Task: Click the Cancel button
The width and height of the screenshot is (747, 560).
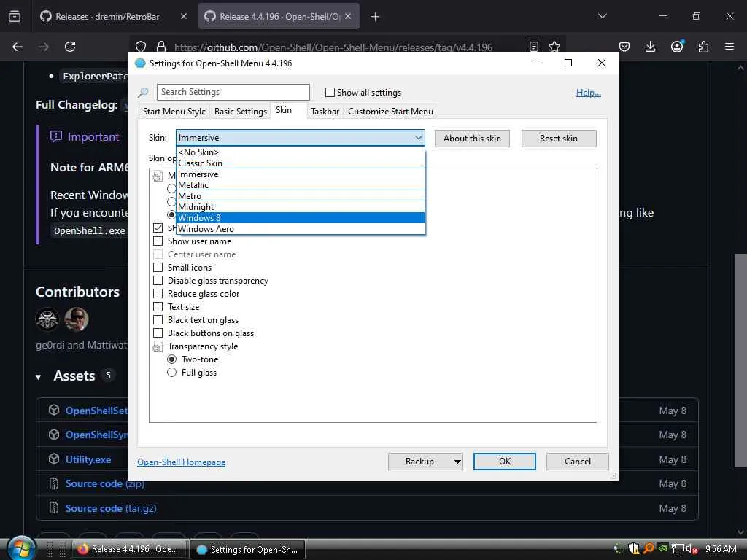Action: click(578, 462)
